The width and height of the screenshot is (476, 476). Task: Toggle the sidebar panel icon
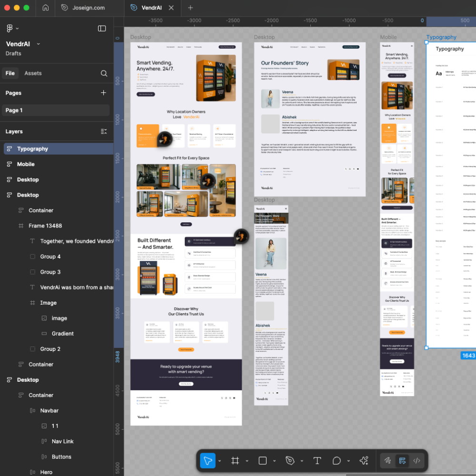tap(102, 29)
